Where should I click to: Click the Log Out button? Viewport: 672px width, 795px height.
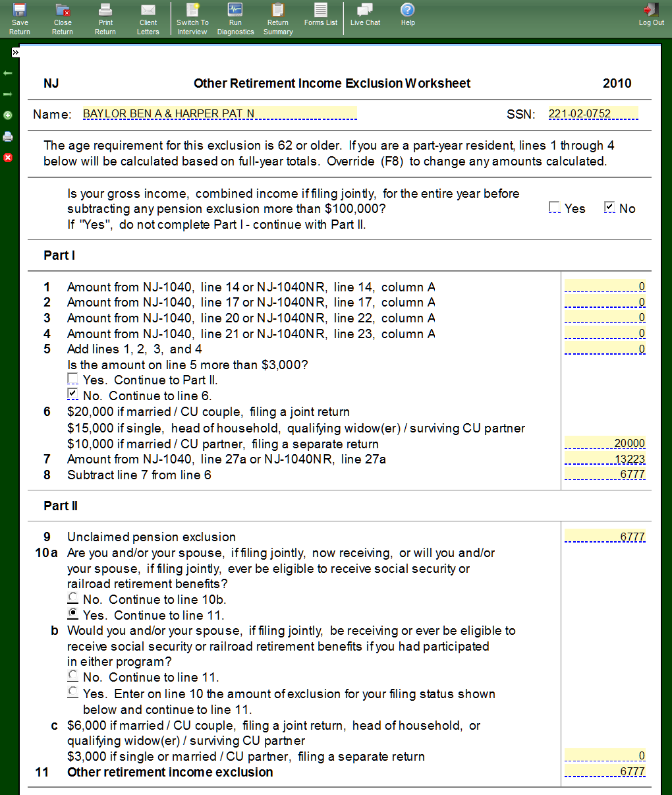point(651,15)
